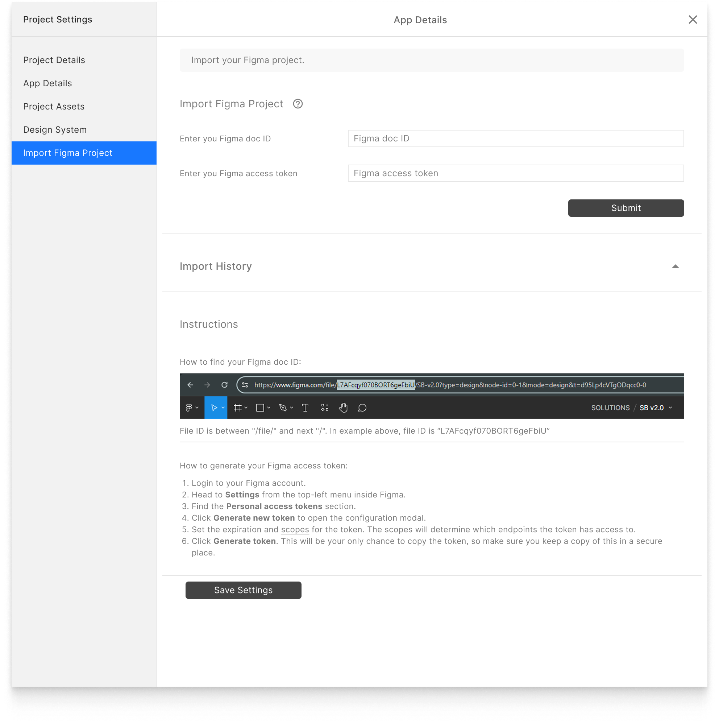The image size is (719, 728).
Task: Click the help icon beside Import Figma Project
Action: click(x=297, y=104)
